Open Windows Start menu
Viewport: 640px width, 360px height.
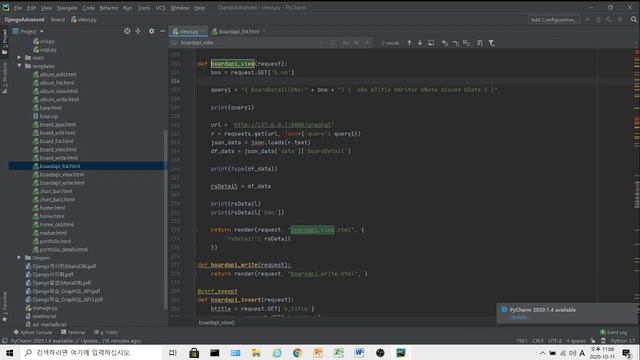(x=10, y=353)
